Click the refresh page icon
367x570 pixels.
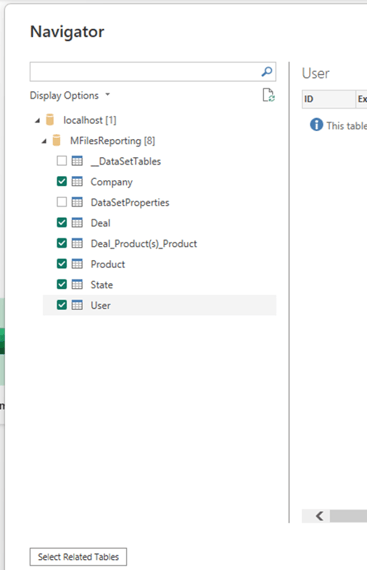[269, 95]
